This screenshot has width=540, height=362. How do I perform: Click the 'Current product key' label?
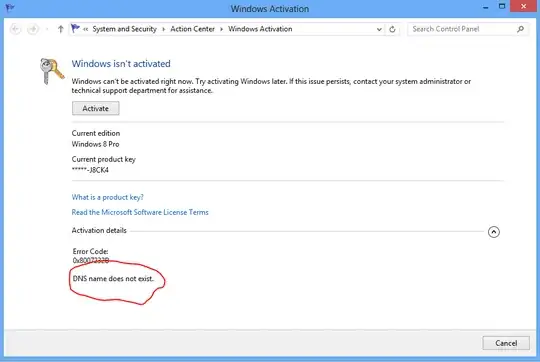click(104, 159)
